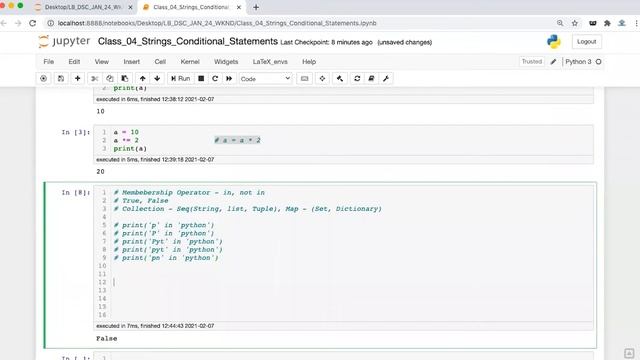The width and height of the screenshot is (640, 360).
Task: Open the browser extensions puzzle icon
Action: [x=607, y=23]
